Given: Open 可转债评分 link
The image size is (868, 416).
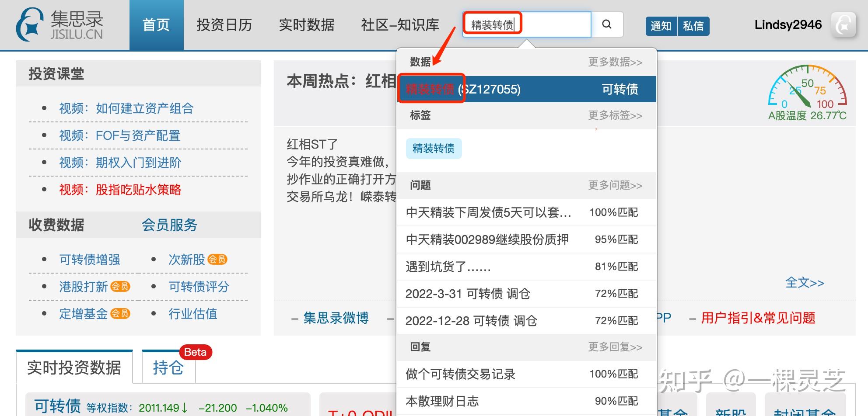Looking at the screenshot, I should [199, 287].
